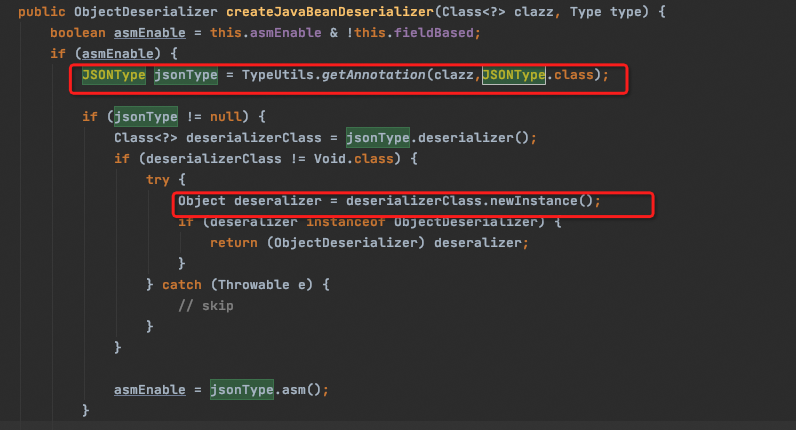The height and width of the screenshot is (430, 796).
Task: Click 'deseralizer' in the Object declaration line
Action: point(278,201)
